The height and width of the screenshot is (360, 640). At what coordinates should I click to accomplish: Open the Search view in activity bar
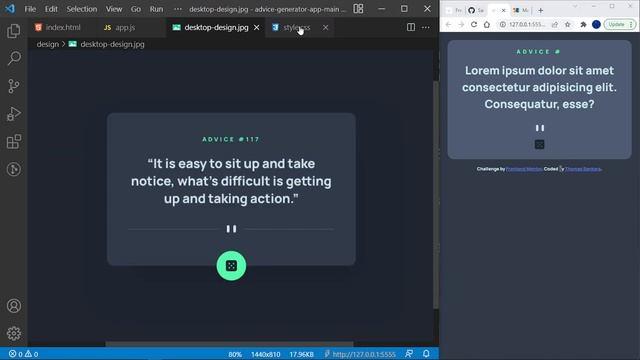coord(13,58)
